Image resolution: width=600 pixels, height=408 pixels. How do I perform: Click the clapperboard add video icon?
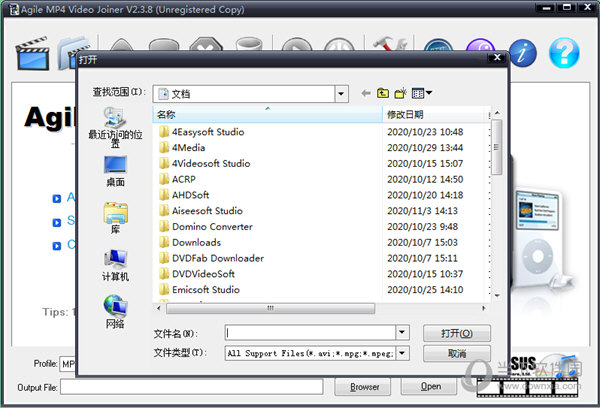click(x=33, y=53)
